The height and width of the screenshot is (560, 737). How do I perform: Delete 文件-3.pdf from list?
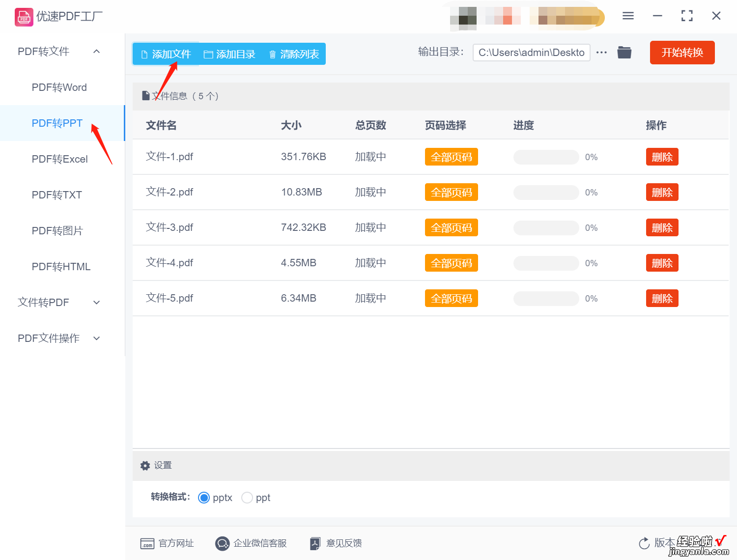662,228
